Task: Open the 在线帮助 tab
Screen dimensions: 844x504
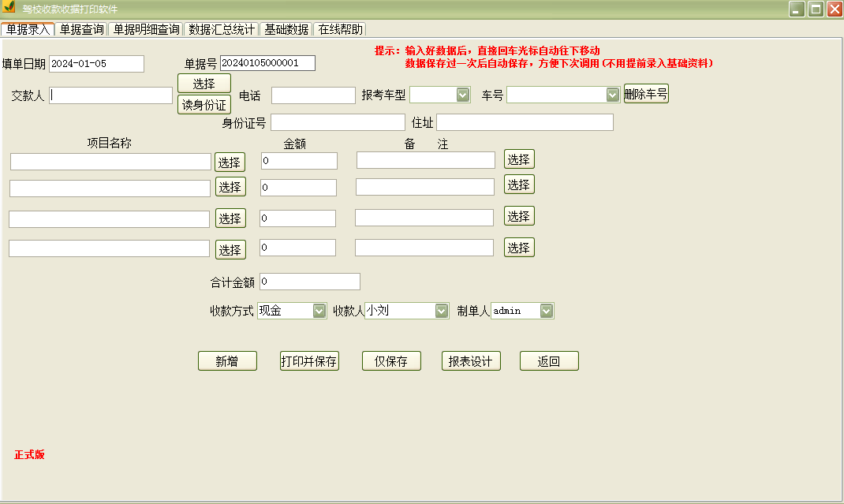Action: coord(340,29)
